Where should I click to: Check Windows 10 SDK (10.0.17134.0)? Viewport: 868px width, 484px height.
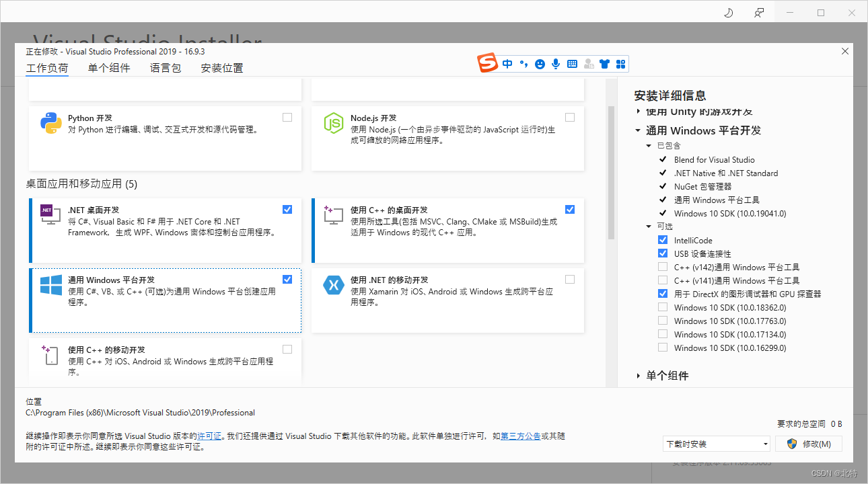coord(663,334)
